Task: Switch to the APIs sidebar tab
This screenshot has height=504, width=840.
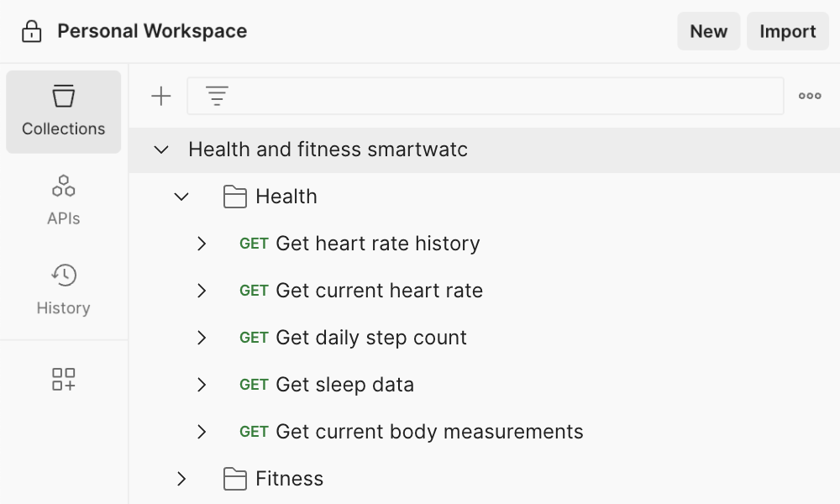Action: (64, 200)
